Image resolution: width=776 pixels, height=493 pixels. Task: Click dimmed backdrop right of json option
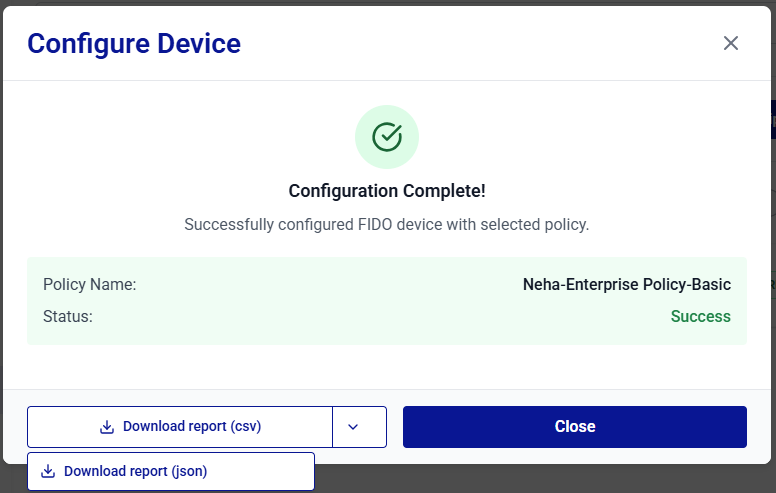pyautogui.click(x=544, y=479)
